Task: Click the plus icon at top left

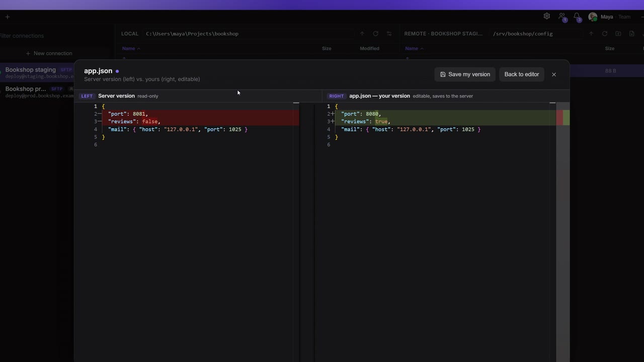Action: click(x=7, y=17)
